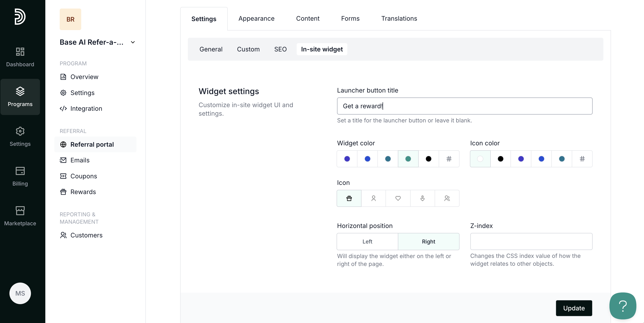Pick the single person widget icon

[x=373, y=198]
